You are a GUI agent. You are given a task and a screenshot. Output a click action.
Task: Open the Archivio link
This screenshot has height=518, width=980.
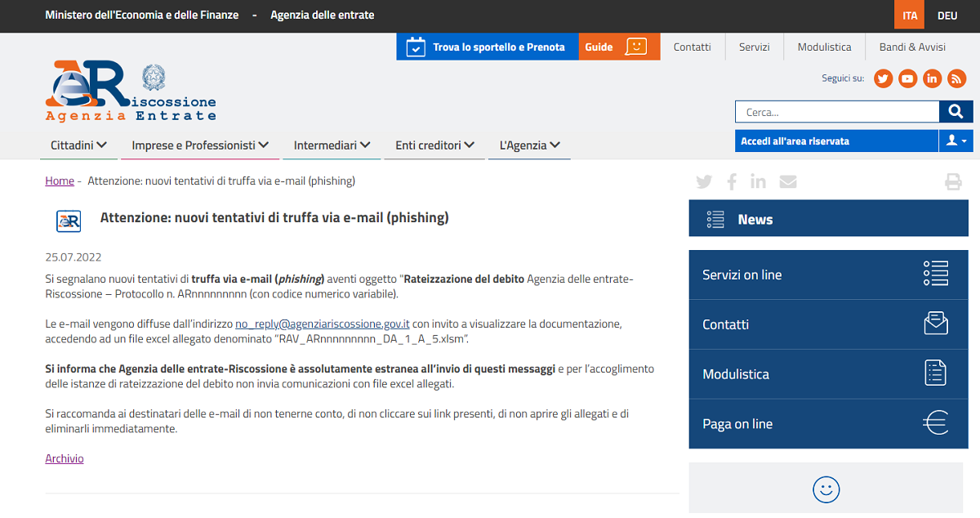pyautogui.click(x=65, y=458)
